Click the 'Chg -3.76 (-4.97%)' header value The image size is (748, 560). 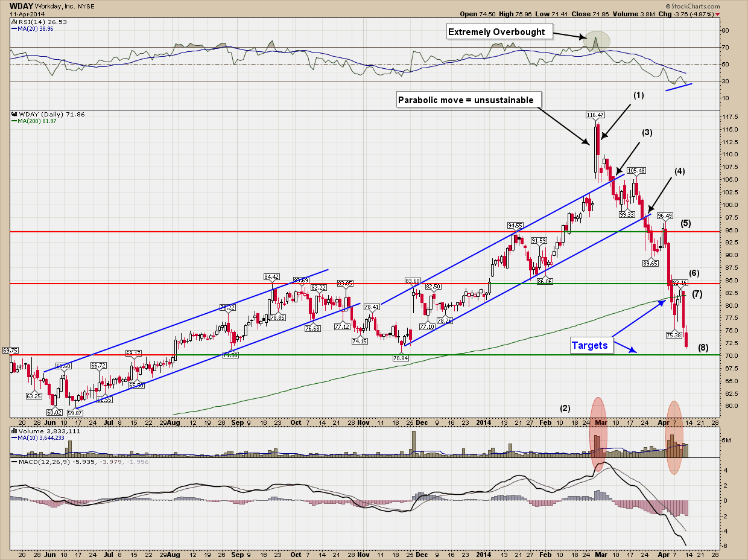686,14
